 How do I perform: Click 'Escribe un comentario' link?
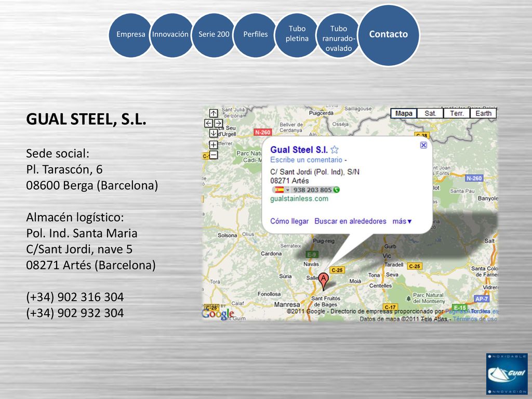pos(307,160)
